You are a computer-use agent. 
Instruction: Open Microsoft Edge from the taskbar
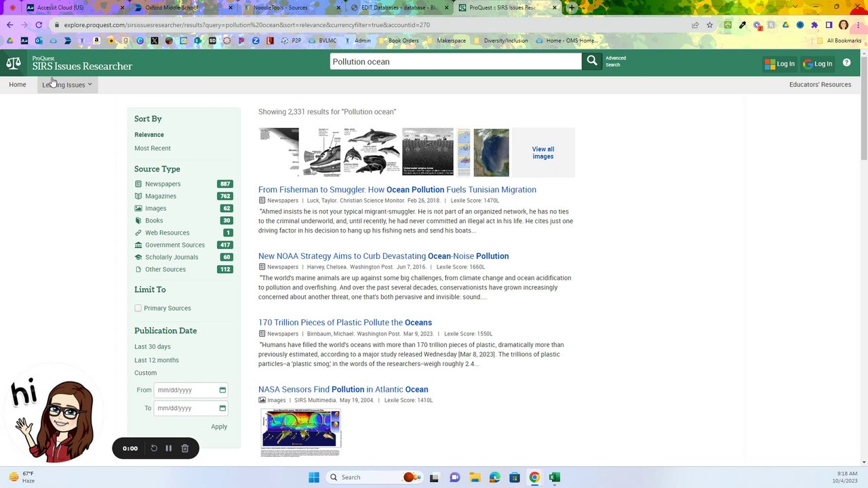(494, 477)
